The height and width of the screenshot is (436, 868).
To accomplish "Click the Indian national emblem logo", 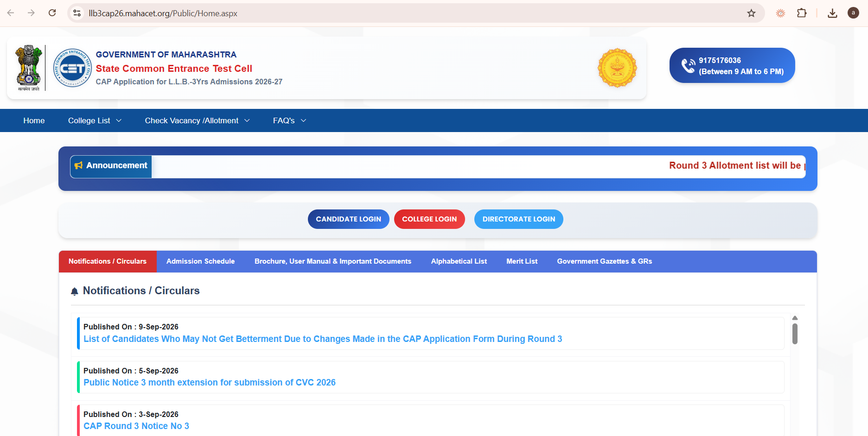I will click(x=29, y=68).
